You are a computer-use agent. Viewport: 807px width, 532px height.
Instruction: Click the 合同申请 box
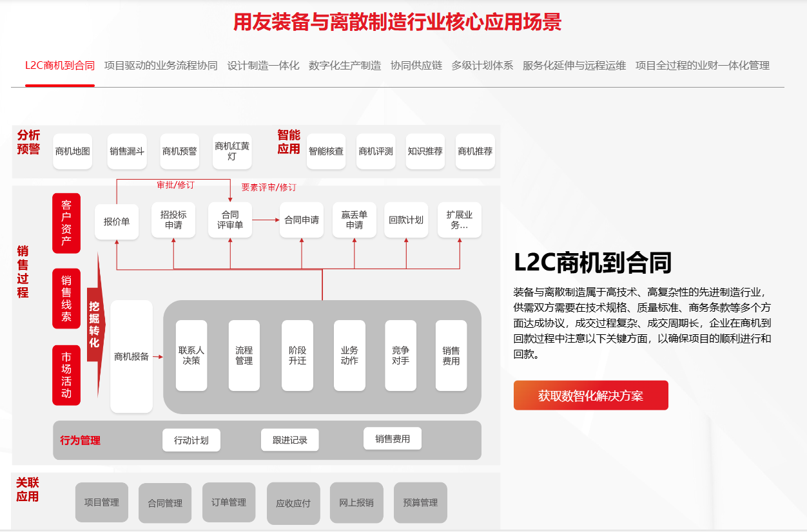pyautogui.click(x=302, y=220)
